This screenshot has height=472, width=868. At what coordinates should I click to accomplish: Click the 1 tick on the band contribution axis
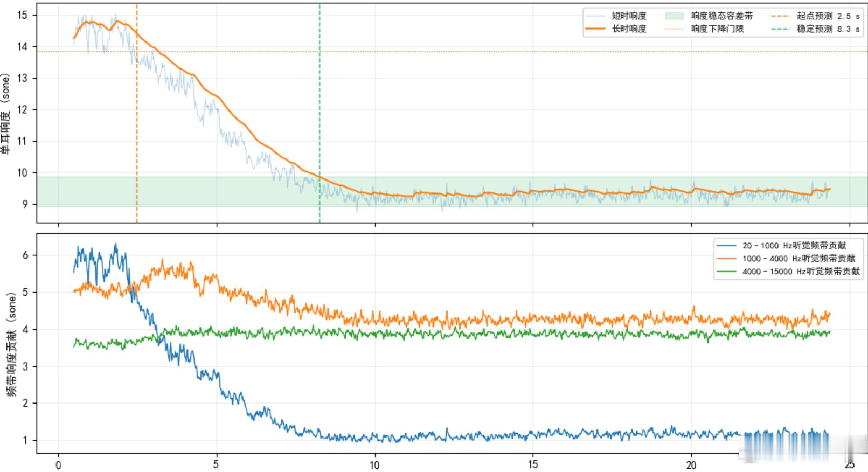[x=25, y=441]
